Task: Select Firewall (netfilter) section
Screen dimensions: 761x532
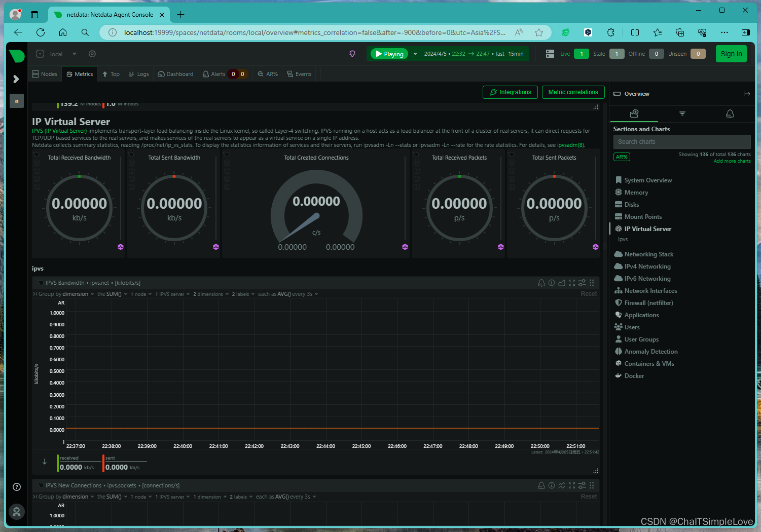Action: click(x=648, y=303)
